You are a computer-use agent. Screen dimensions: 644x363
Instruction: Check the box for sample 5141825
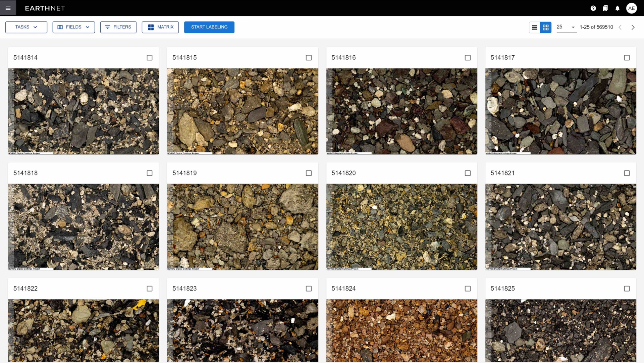pos(627,289)
